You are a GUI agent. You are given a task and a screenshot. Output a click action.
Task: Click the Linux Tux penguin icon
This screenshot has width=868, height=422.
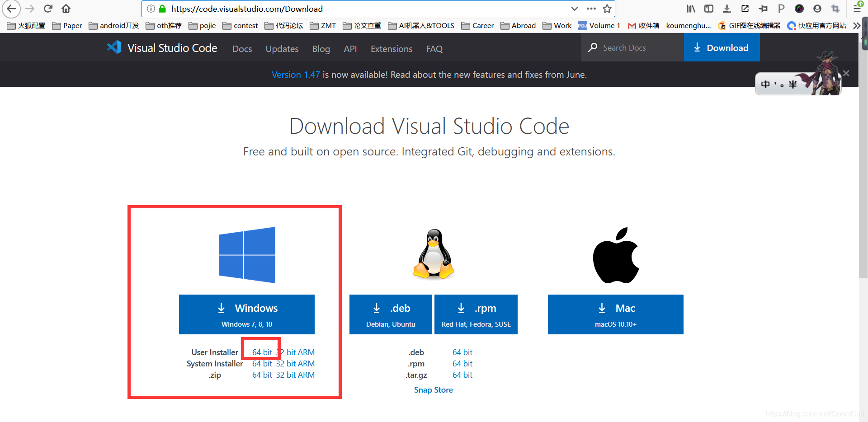pyautogui.click(x=434, y=254)
